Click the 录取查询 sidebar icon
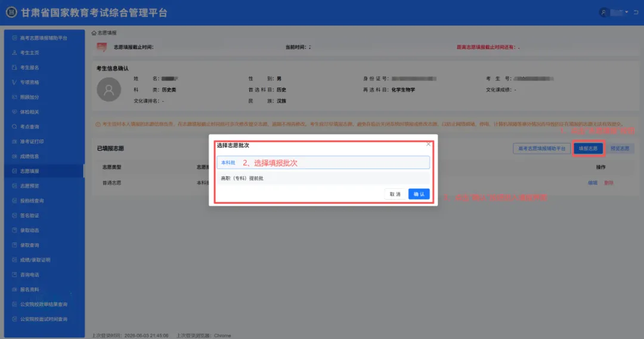Screen dimensions: 644x339 (14, 245)
